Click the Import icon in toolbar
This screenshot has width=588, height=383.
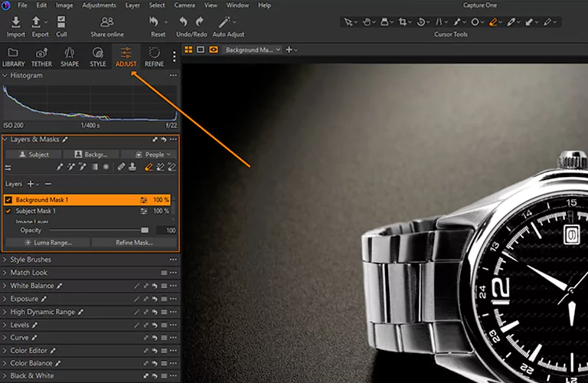point(15,23)
